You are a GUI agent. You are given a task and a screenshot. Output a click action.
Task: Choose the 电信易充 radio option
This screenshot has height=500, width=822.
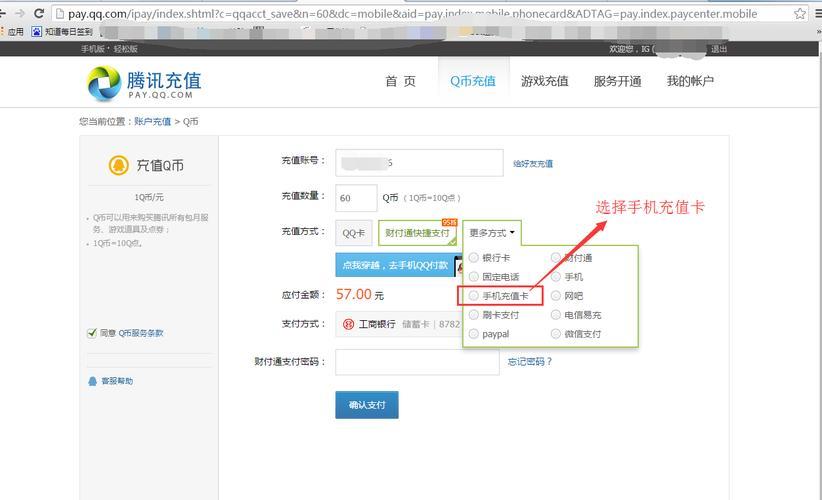click(x=556, y=314)
